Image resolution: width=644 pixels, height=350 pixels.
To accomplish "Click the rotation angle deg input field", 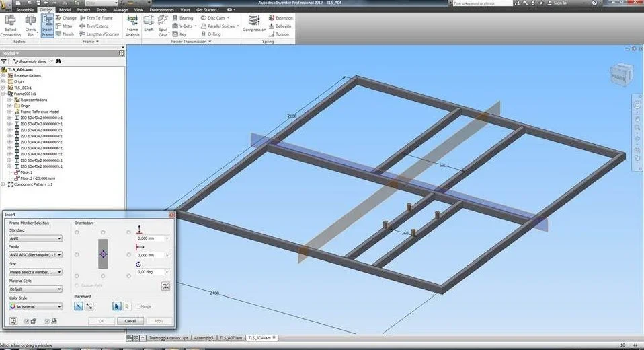I will [x=153, y=273].
